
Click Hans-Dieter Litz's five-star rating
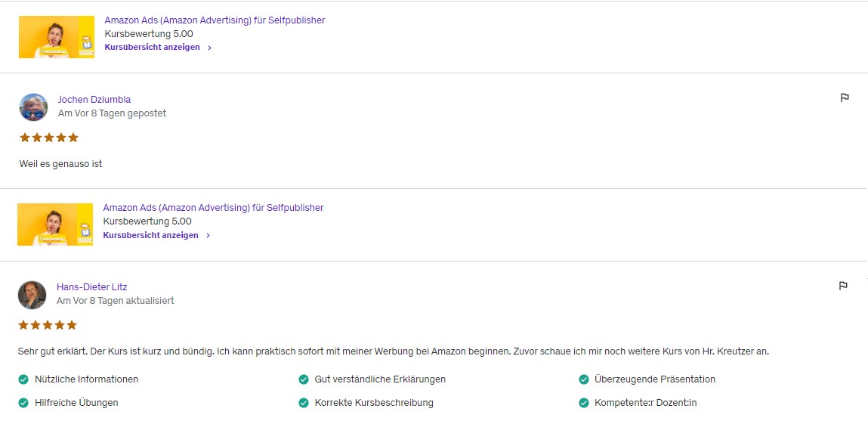tap(48, 325)
